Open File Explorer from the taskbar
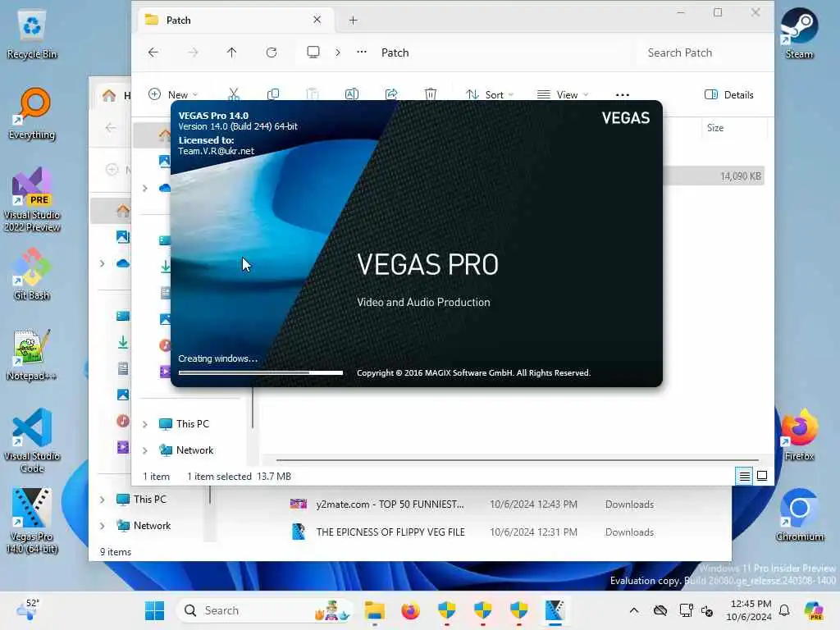This screenshot has width=840, height=630. [x=374, y=610]
